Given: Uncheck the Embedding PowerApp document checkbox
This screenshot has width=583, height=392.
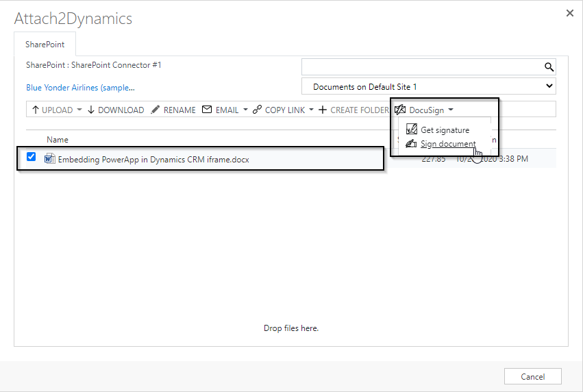Looking at the screenshot, I should point(31,158).
